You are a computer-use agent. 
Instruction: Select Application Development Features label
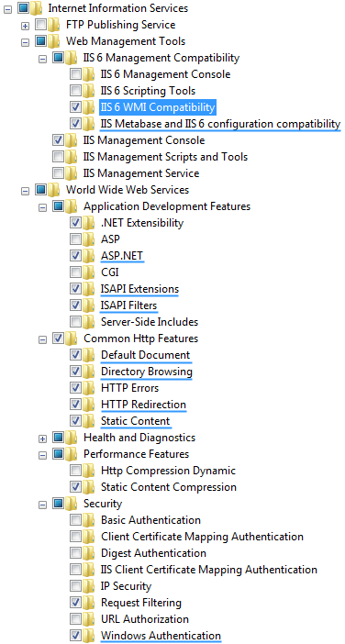167,206
